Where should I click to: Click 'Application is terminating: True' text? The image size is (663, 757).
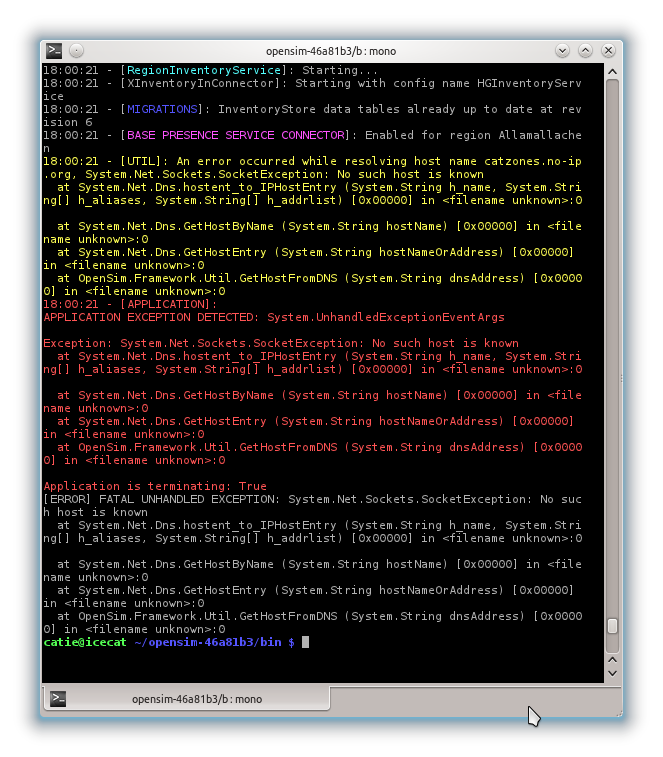tap(155, 486)
